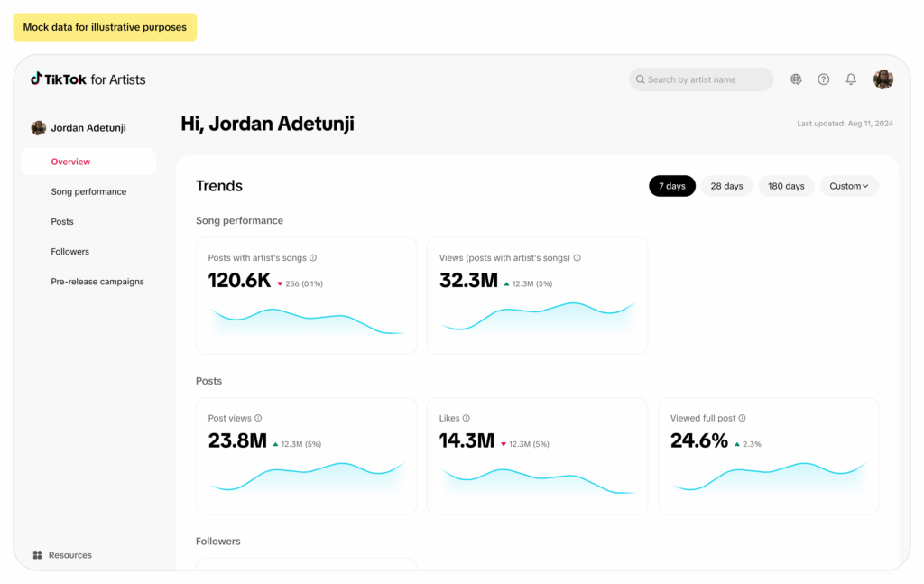Go to Followers in the sidebar
The height and width of the screenshot is (584, 924).
tap(70, 252)
